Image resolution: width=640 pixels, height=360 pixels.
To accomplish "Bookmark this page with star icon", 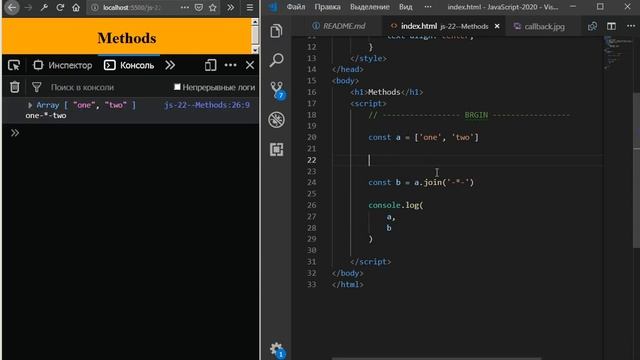I will click(x=213, y=7).
